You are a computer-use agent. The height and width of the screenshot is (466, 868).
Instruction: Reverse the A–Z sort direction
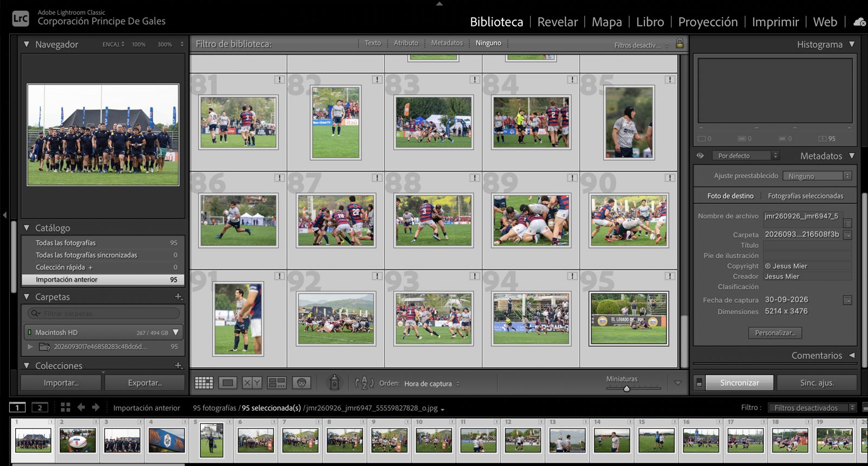pyautogui.click(x=364, y=383)
